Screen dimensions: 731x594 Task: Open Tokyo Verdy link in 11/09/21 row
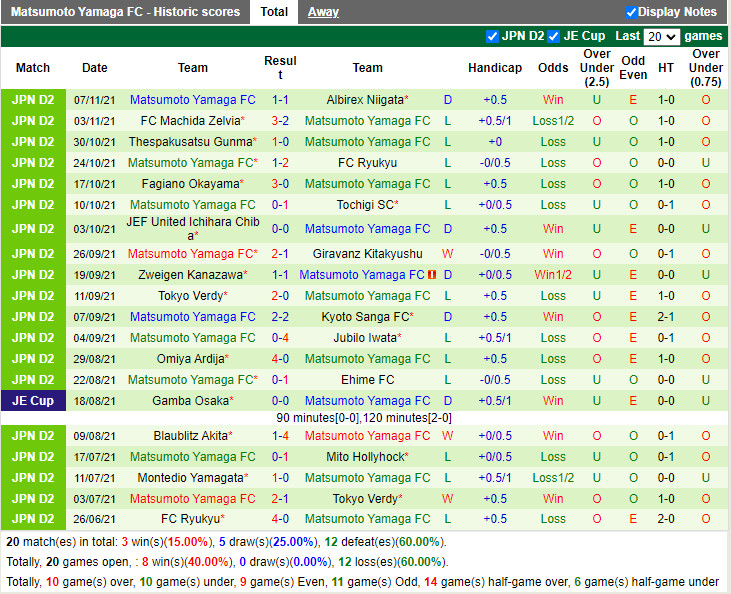[x=190, y=296]
